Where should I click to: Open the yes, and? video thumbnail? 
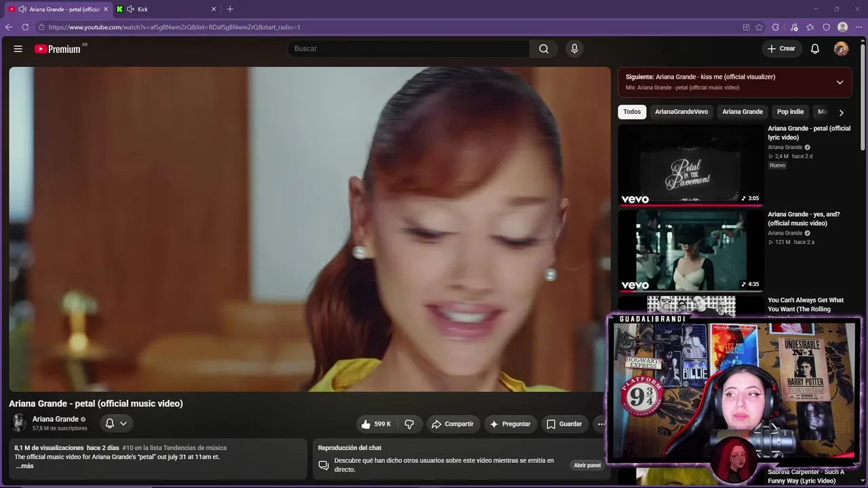[x=690, y=251]
